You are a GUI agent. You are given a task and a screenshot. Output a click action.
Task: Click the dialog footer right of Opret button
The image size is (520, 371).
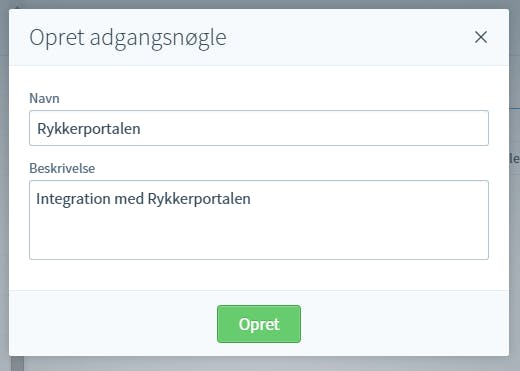(405, 324)
